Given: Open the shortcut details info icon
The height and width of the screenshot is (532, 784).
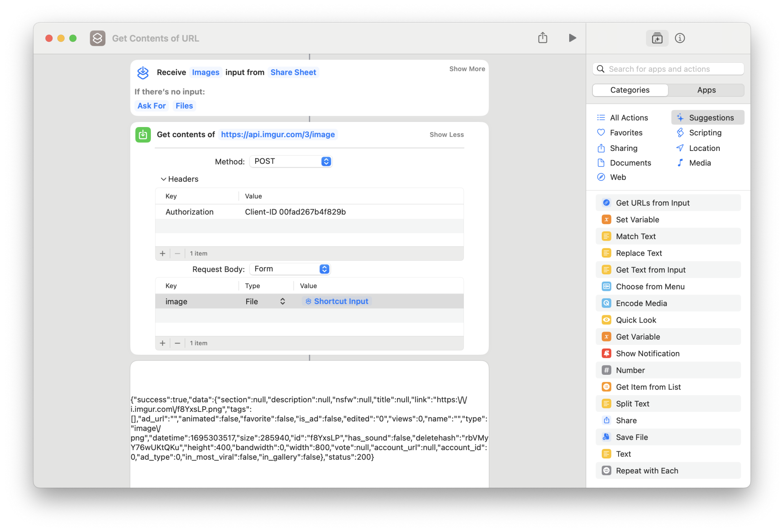Looking at the screenshot, I should point(680,38).
